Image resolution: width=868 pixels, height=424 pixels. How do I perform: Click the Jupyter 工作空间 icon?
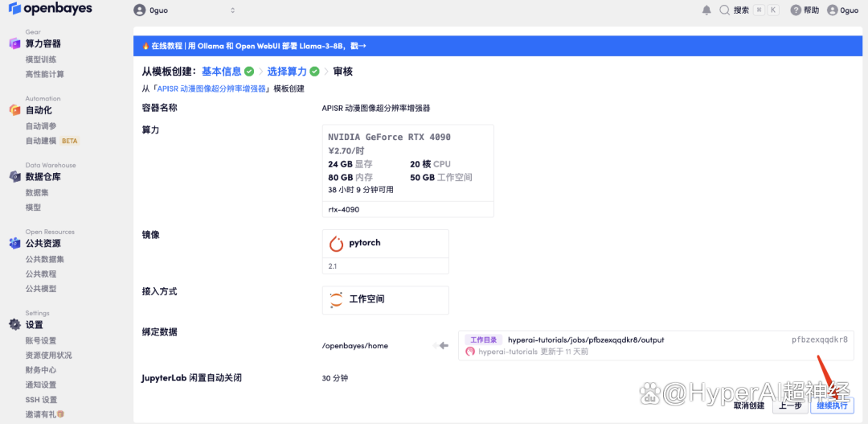click(x=336, y=299)
